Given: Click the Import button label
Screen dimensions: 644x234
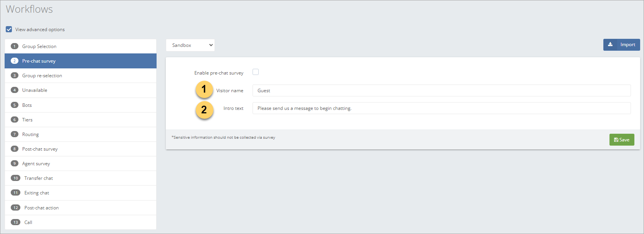Looking at the screenshot, I should point(627,45).
